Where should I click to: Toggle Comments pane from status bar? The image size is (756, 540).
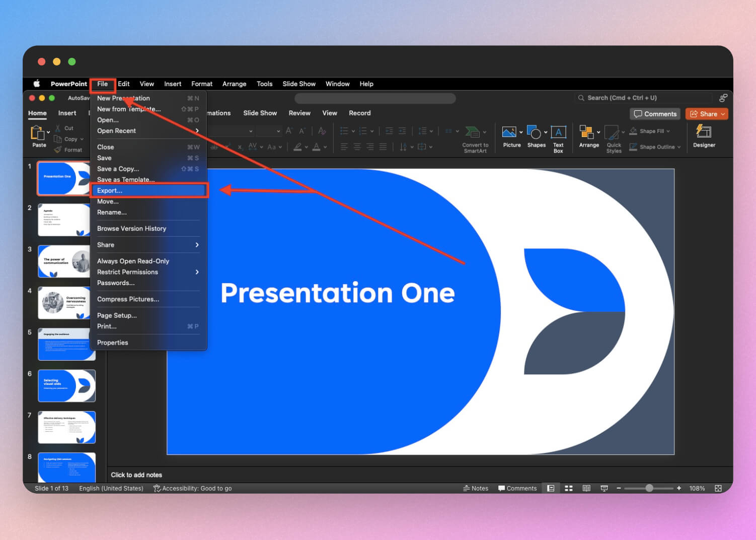tap(517, 488)
